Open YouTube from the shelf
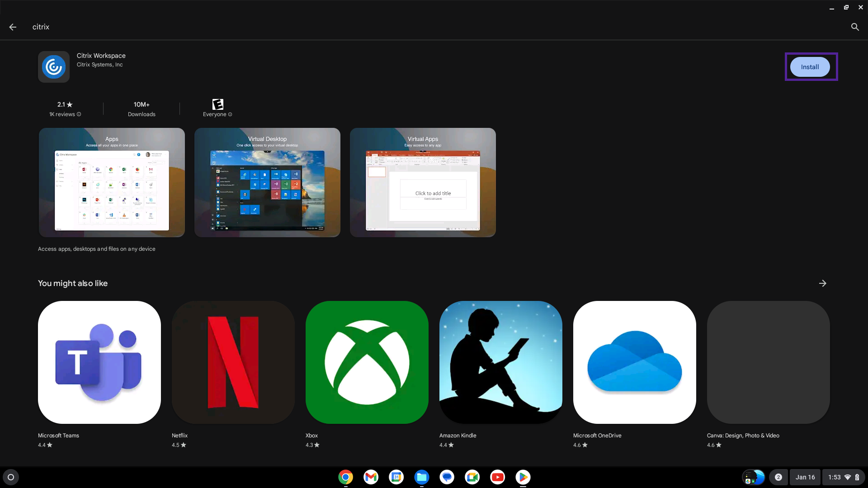The width and height of the screenshot is (868, 488). coord(497,477)
